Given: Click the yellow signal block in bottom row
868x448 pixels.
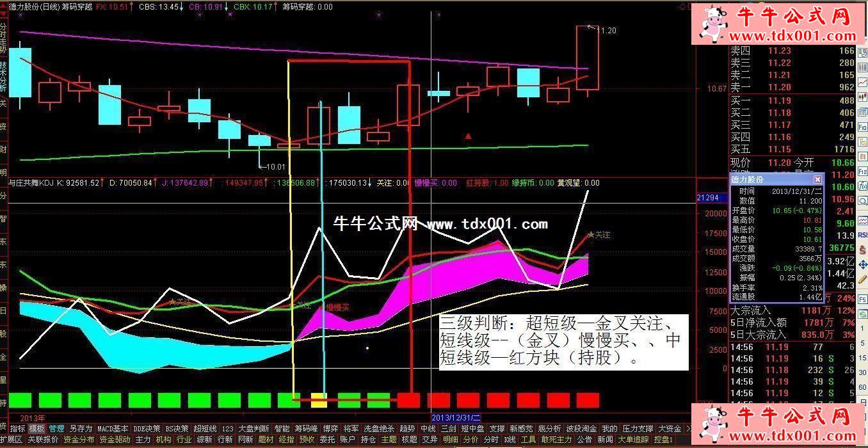Looking at the screenshot, I should [x=318, y=400].
